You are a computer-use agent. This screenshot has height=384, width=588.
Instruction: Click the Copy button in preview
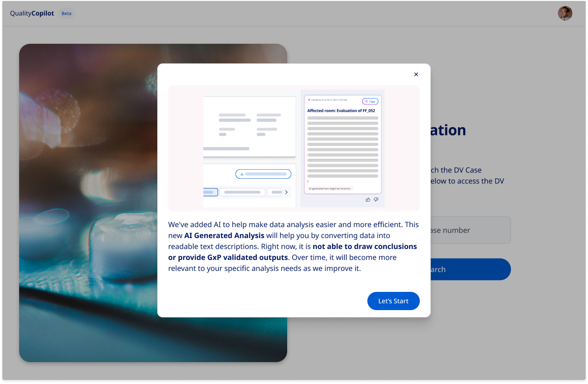[370, 101]
